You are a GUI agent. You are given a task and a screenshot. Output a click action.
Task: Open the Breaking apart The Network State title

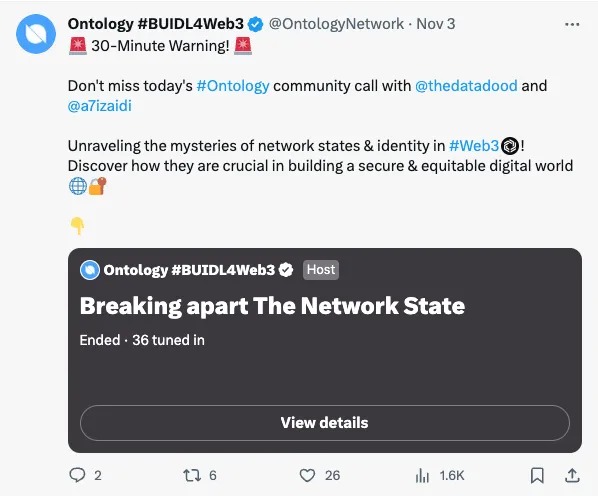272,306
